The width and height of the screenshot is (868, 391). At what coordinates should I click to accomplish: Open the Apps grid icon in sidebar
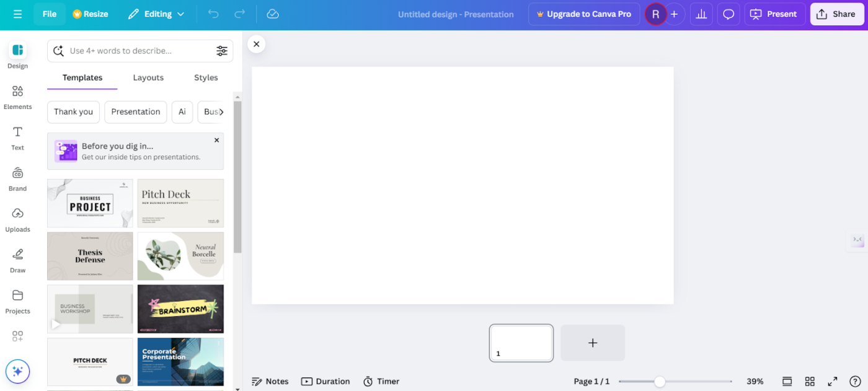click(x=17, y=336)
